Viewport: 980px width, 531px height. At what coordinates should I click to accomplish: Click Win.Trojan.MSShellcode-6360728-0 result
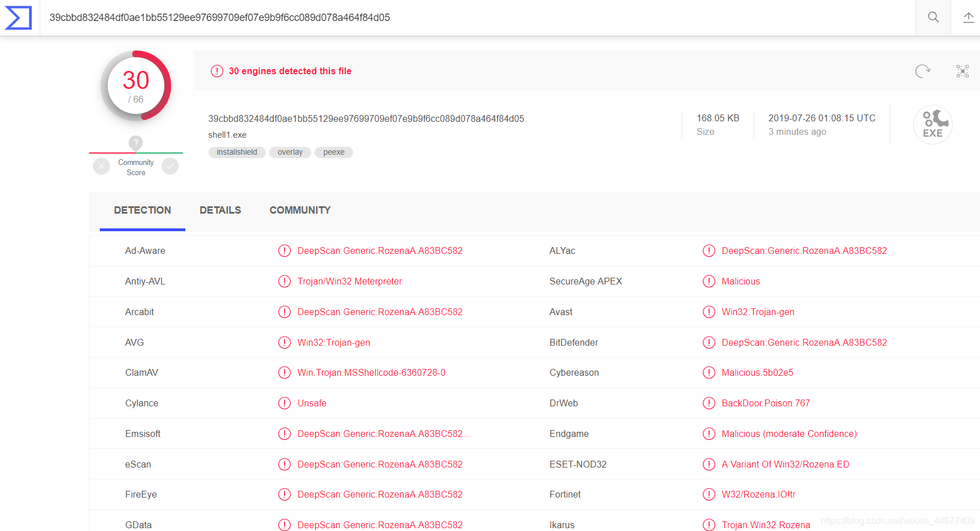tap(371, 372)
